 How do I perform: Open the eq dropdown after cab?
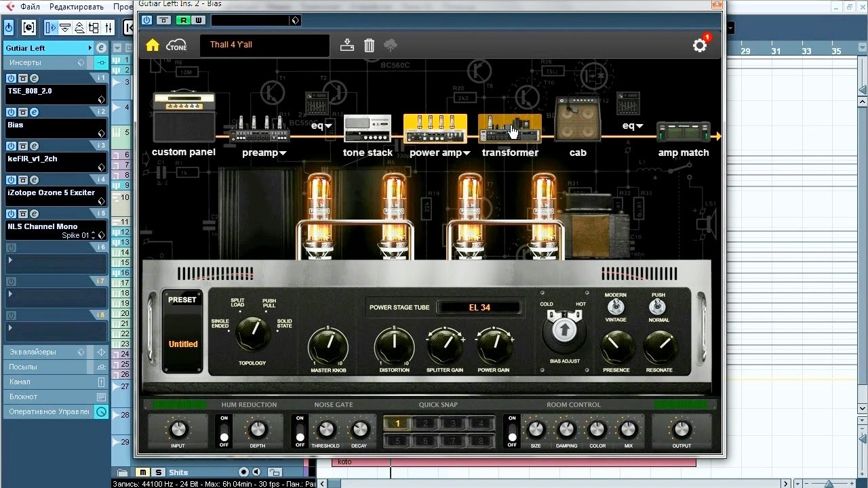[x=639, y=126]
